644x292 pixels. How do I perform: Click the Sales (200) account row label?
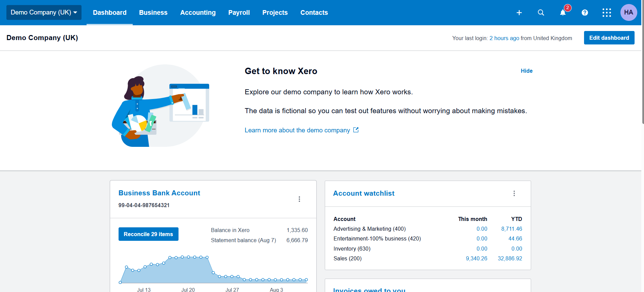tap(348, 258)
